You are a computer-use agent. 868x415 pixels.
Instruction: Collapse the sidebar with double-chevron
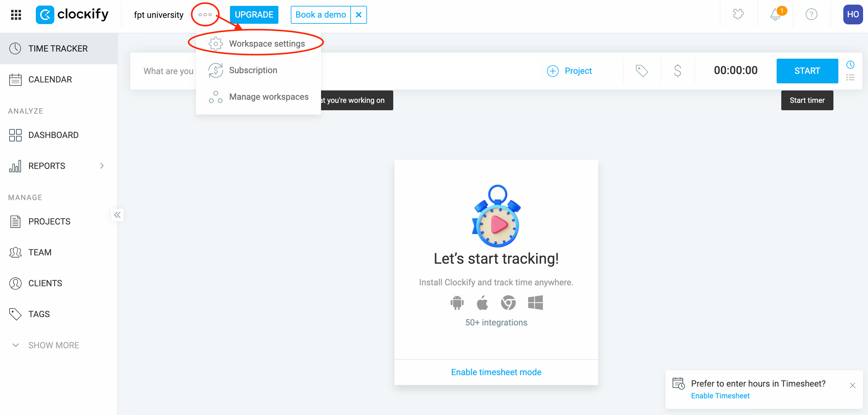click(x=117, y=215)
